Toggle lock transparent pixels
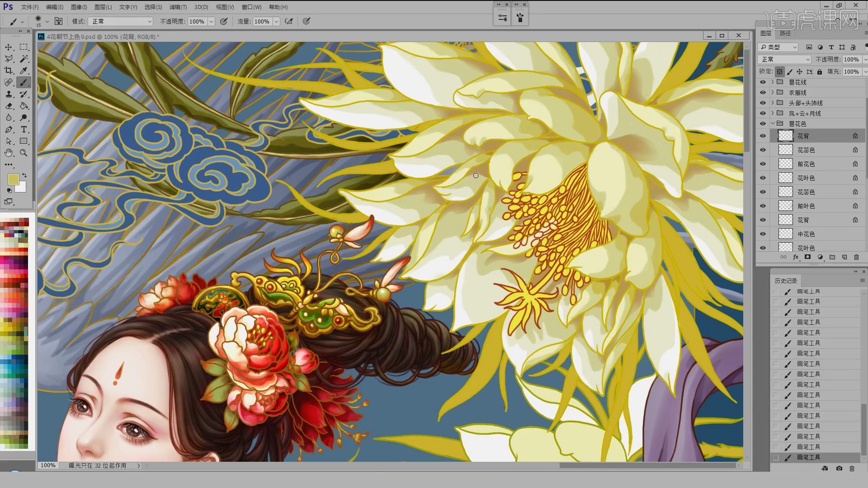The height and width of the screenshot is (488, 868). [x=780, y=71]
